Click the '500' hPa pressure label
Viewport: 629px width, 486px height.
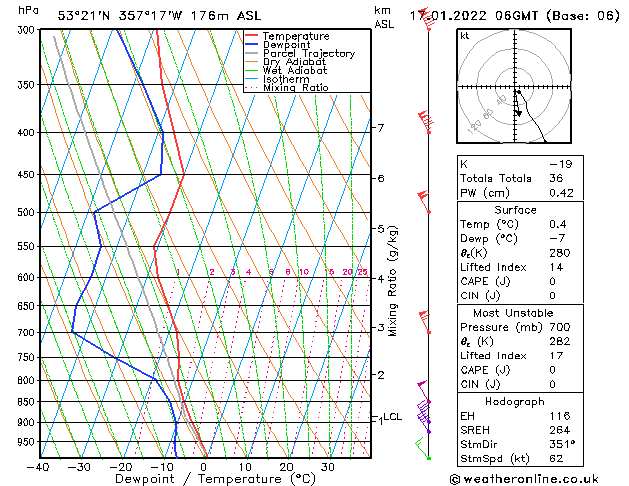tap(28, 212)
